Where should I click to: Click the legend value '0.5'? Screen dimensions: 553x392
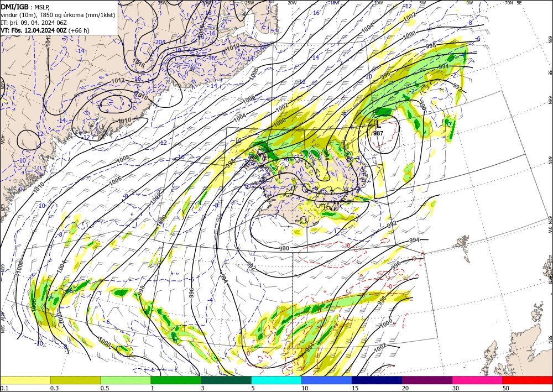click(105, 388)
